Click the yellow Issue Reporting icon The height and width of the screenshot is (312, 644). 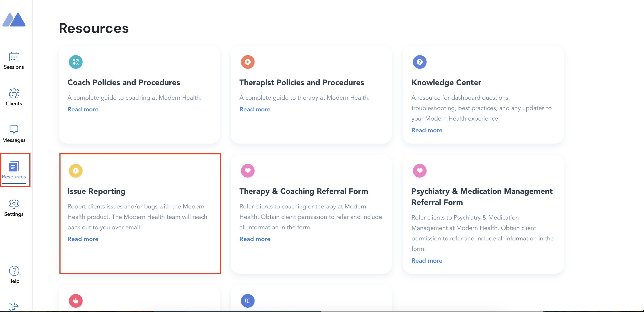pyautogui.click(x=76, y=171)
